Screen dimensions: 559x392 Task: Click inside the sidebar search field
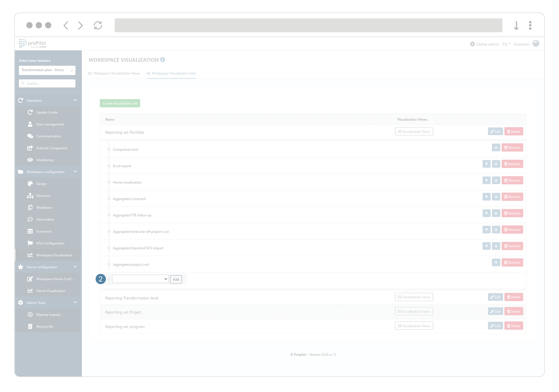[47, 83]
